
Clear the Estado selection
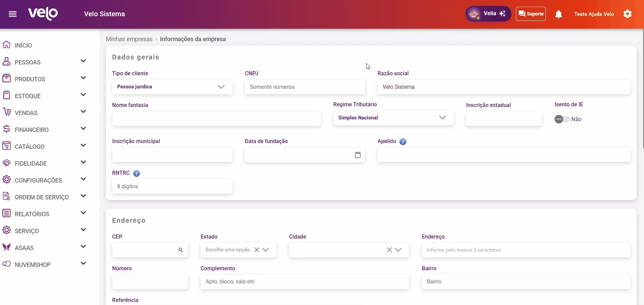(257, 250)
